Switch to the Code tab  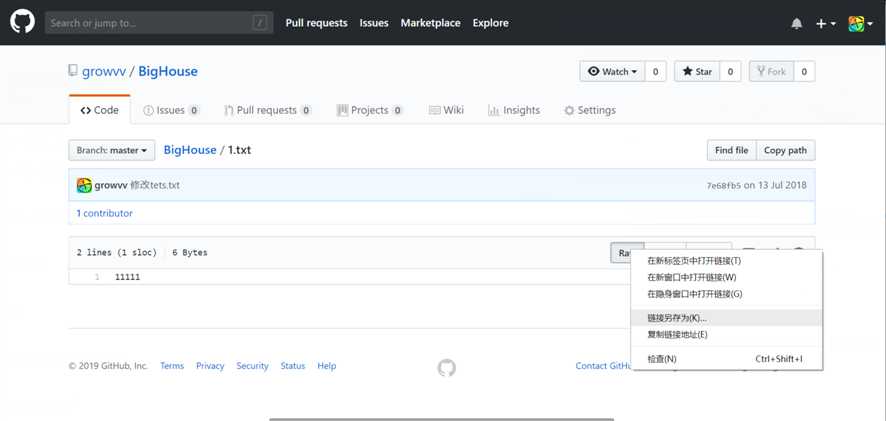[99, 110]
